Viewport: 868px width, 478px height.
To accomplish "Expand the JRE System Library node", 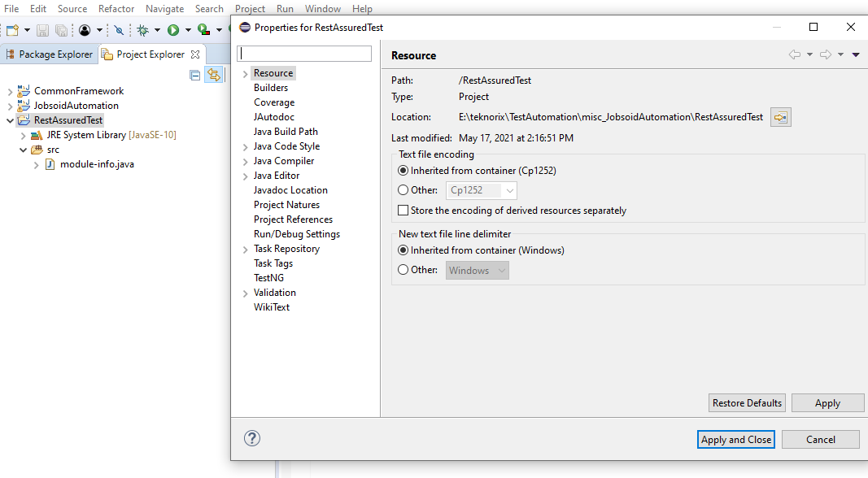I will tap(23, 136).
